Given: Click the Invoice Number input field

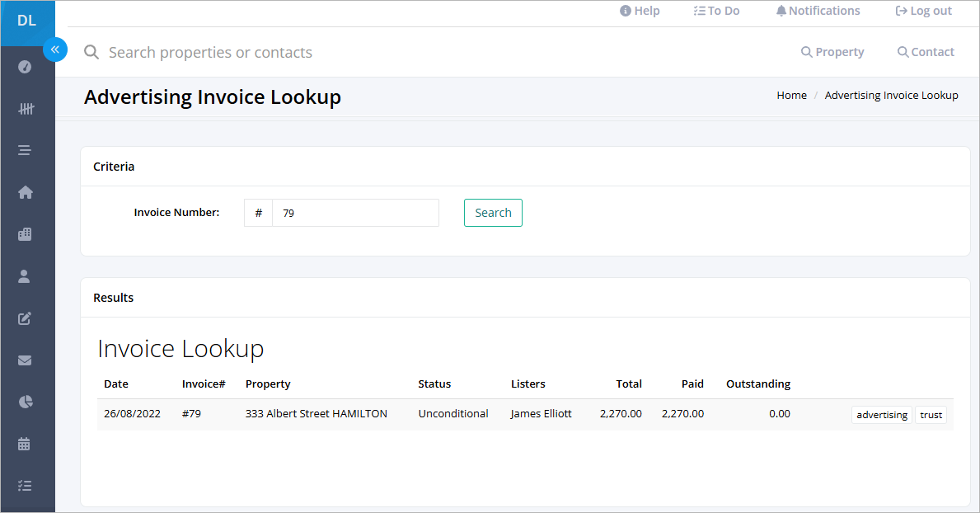Looking at the screenshot, I should (x=355, y=213).
